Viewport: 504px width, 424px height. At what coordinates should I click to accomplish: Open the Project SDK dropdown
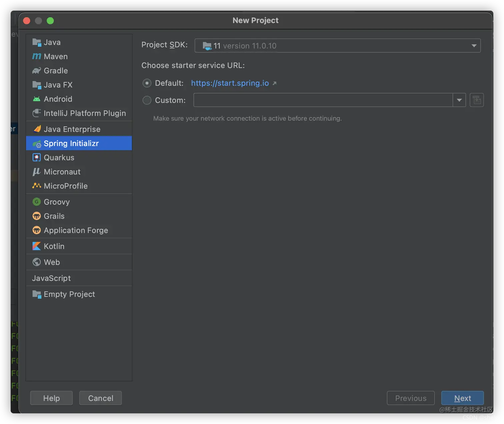pos(337,46)
